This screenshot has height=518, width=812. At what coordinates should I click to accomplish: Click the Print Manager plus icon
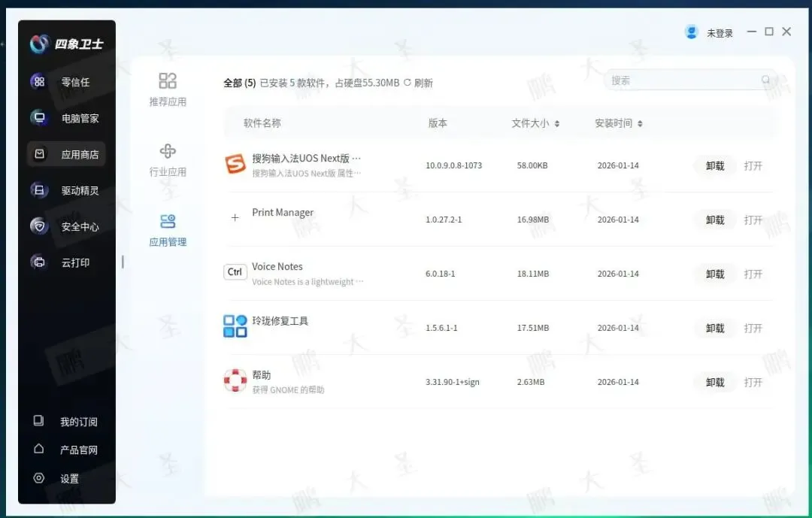235,217
